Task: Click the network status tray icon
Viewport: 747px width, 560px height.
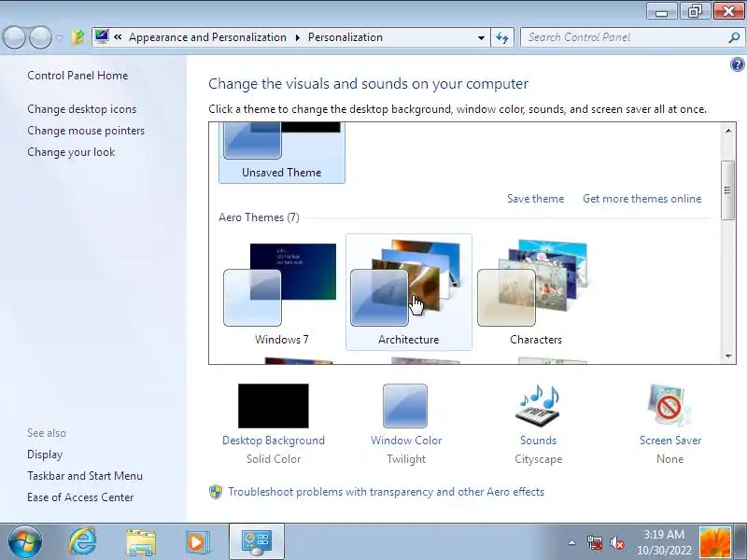Action: point(594,542)
